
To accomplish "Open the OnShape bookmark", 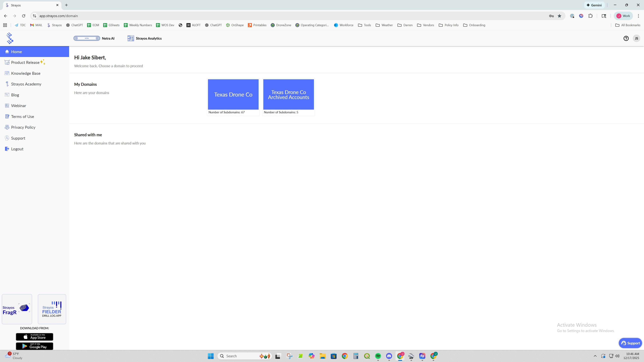I will [x=235, y=25].
